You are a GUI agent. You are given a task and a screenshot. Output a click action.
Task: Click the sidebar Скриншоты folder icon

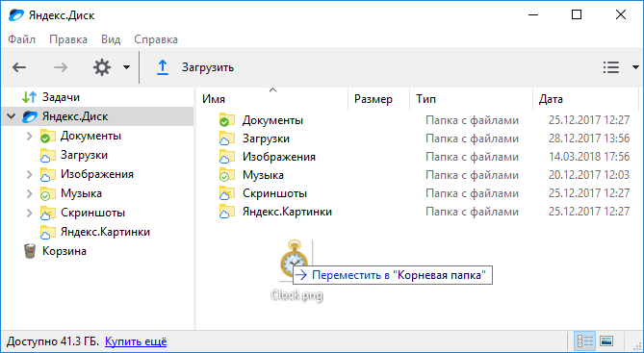pos(47,213)
